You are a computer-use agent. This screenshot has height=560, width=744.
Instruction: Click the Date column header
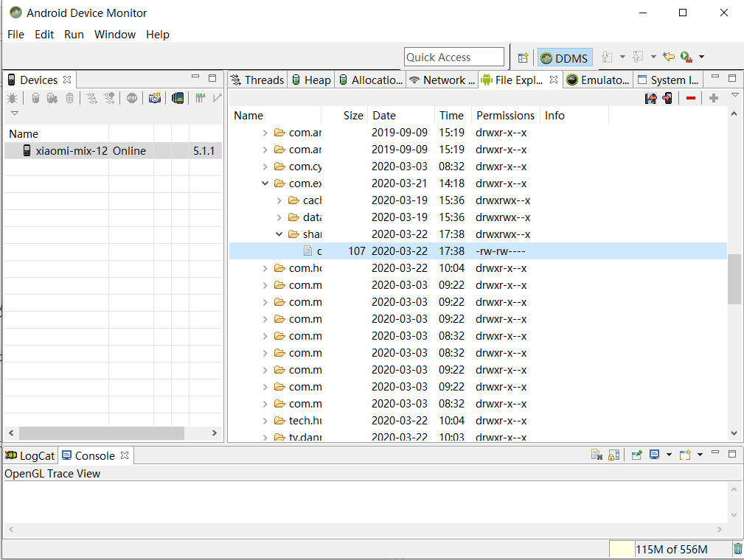pyautogui.click(x=401, y=115)
